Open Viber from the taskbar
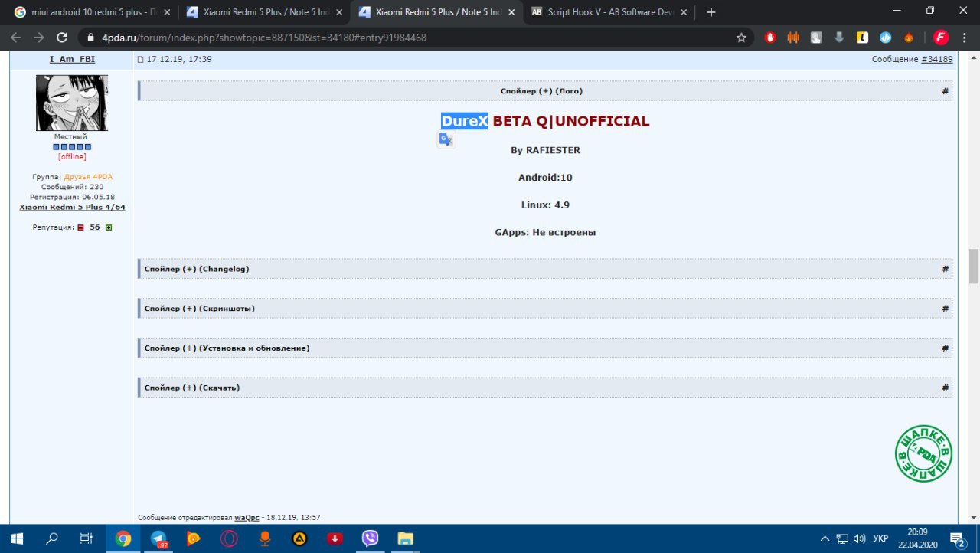 click(370, 538)
